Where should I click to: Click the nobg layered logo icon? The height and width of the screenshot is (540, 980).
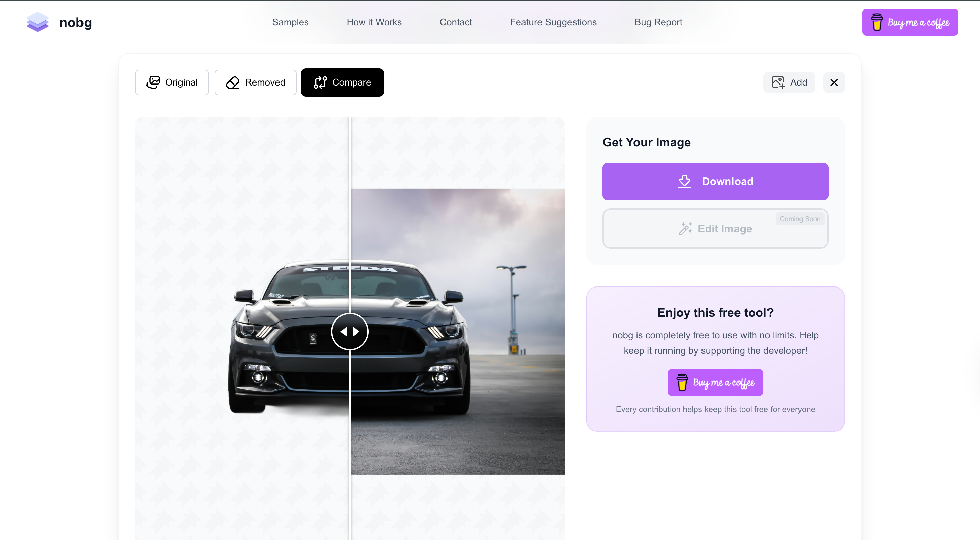(37, 22)
